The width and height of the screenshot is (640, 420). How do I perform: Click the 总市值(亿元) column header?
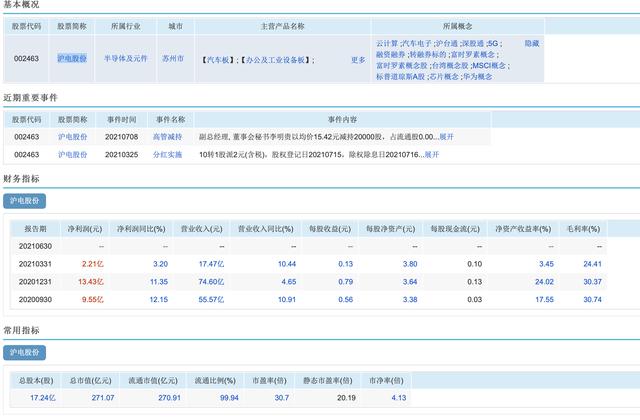[x=90, y=380]
